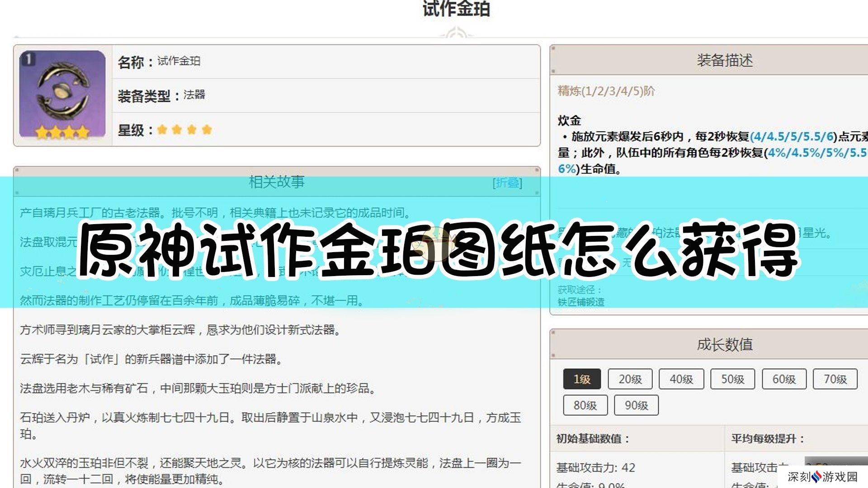Screen dimensions: 868x488
Task: Click the 名称：试作金珀 row
Action: point(326,62)
